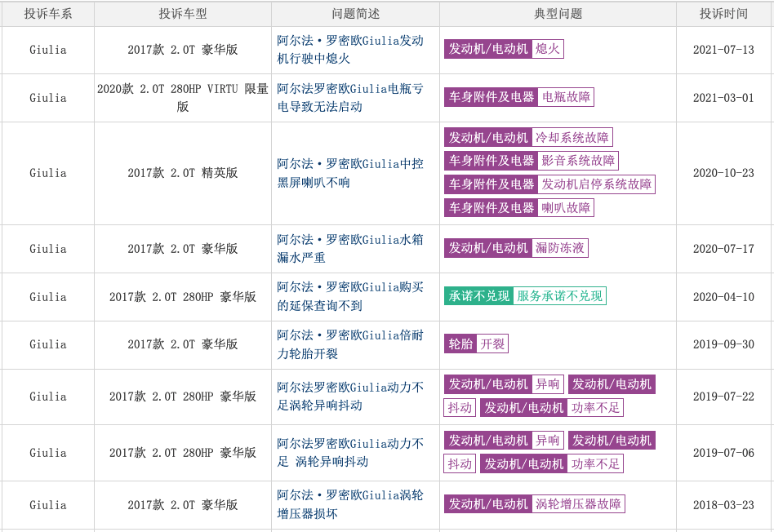Click the 冷却系统故障 issue tag
This screenshot has height=532, width=774.
tap(572, 137)
